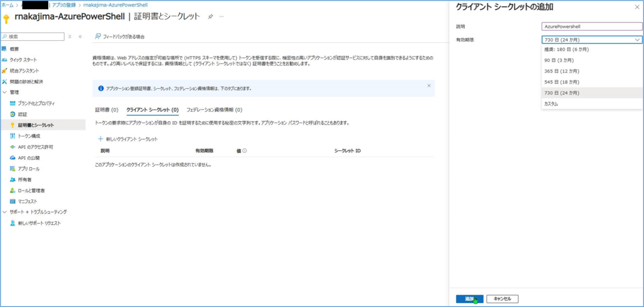Viewport: 644px width, 307px height.
Task: Select the 365 日 (12 か月) option
Action: point(592,71)
